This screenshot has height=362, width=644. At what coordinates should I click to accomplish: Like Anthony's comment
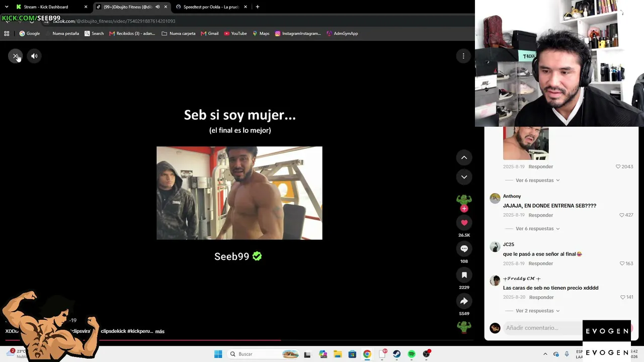pos(622,215)
